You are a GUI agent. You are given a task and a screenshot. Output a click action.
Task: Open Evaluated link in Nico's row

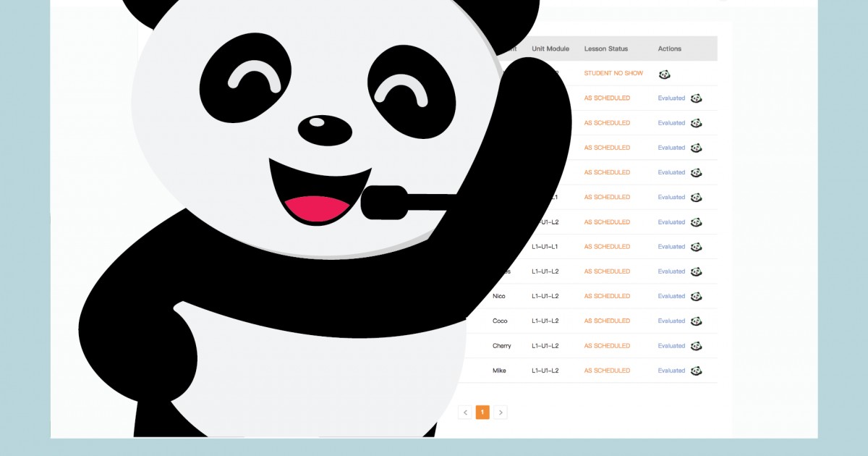pos(671,296)
